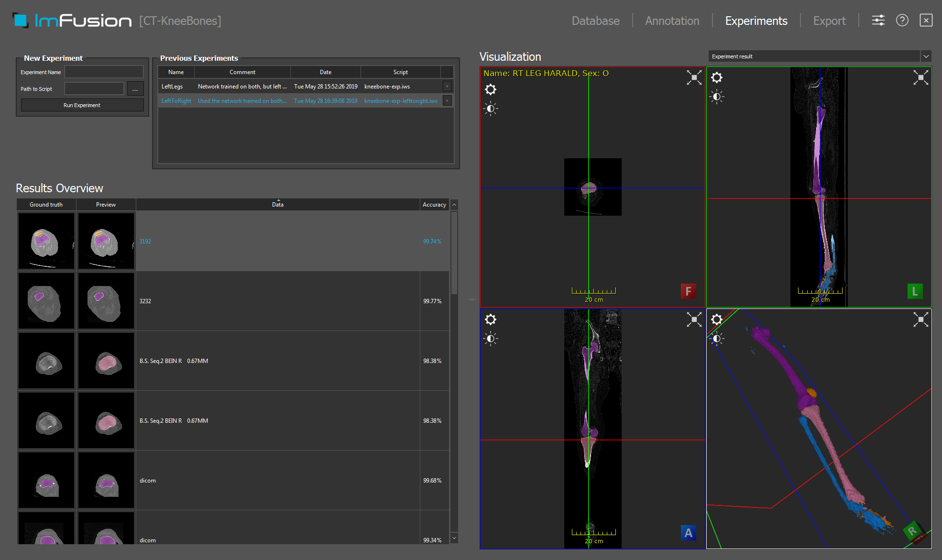The width and height of the screenshot is (942, 560).
Task: Click contrast icon in coronal A view
Action: click(491, 339)
